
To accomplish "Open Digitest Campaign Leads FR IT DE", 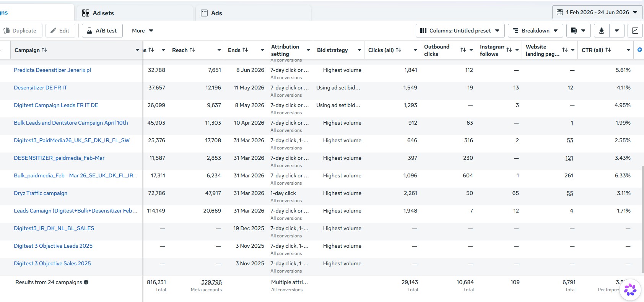I will pyautogui.click(x=56, y=105).
